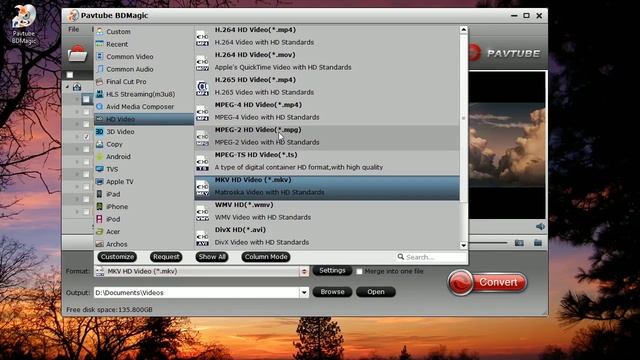Click the speaker volume icon under preview

(540, 227)
